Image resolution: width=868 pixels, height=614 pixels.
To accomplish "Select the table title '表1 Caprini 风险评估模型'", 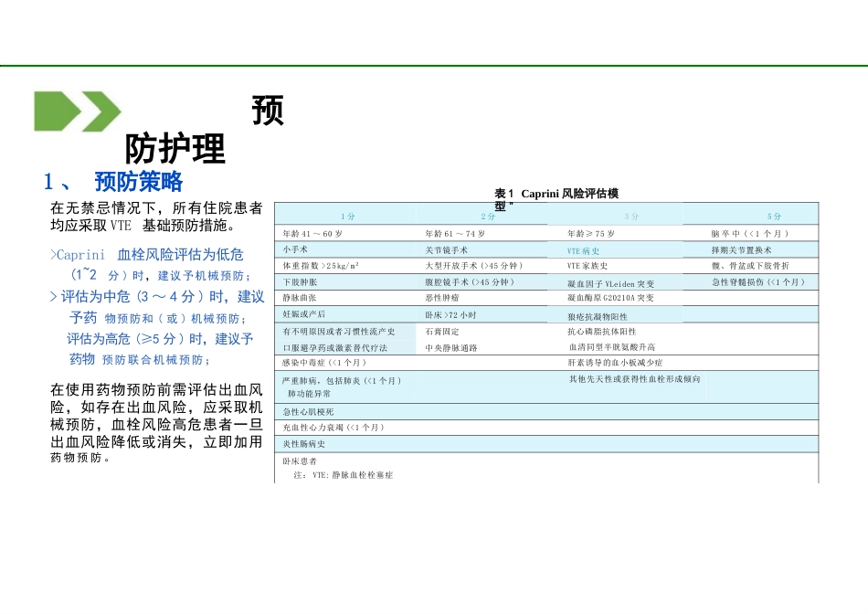I will [x=556, y=199].
